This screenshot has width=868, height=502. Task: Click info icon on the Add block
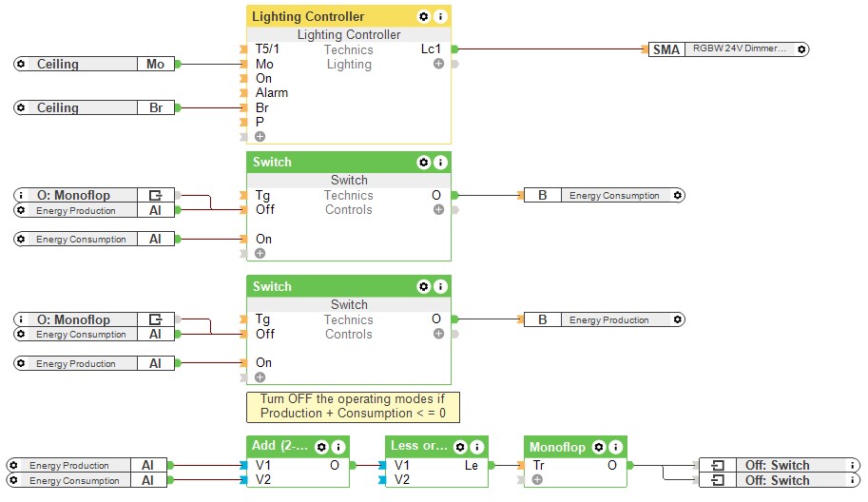click(338, 447)
